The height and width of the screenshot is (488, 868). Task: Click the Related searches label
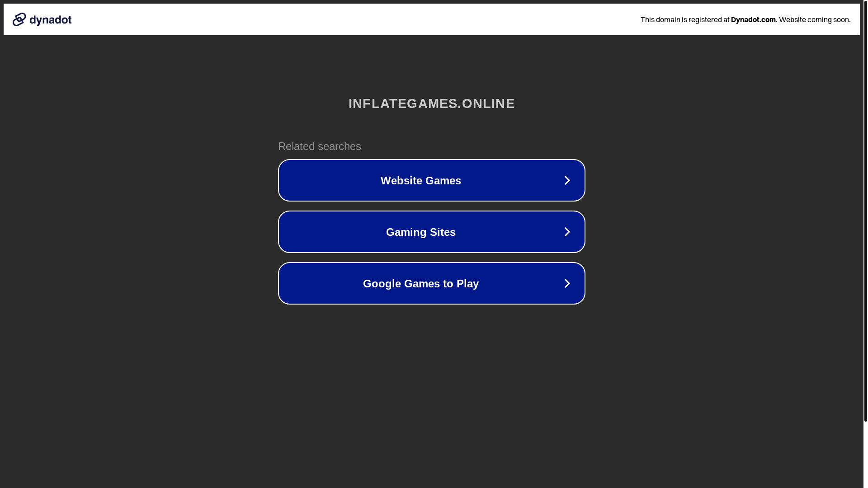pos(320,146)
